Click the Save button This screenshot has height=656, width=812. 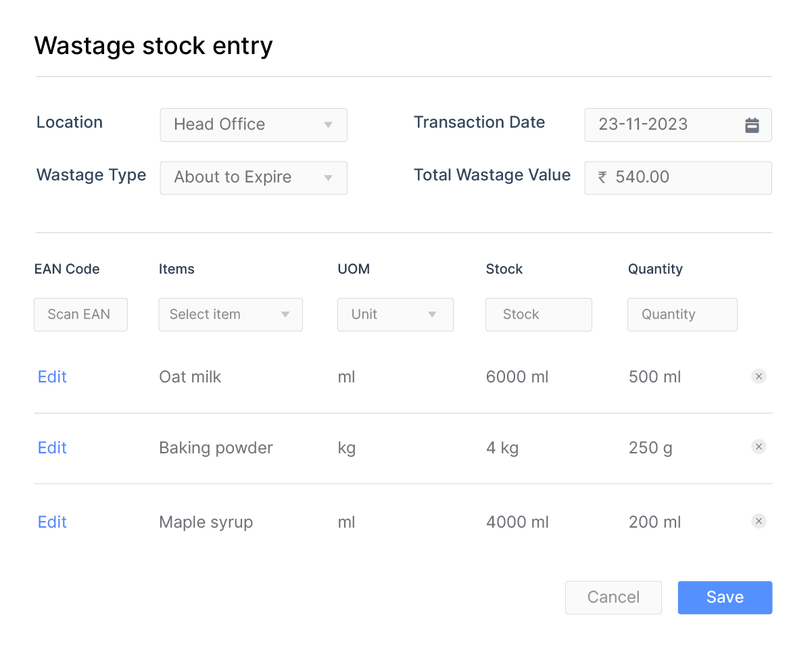pos(725,597)
